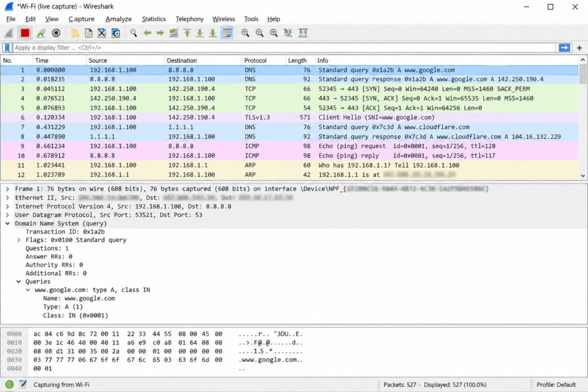Click hex dump offset row 0030
Screen dimensions: 588x392
[x=14, y=360]
